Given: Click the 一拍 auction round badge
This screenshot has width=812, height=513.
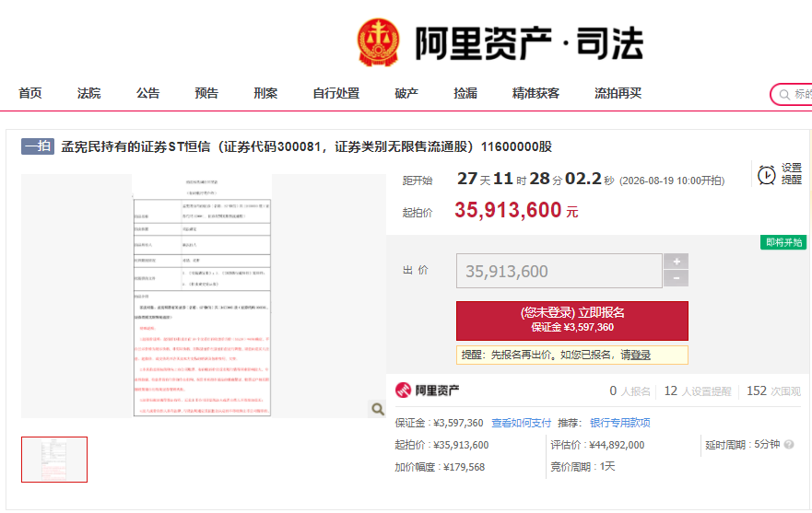Looking at the screenshot, I should (x=37, y=146).
